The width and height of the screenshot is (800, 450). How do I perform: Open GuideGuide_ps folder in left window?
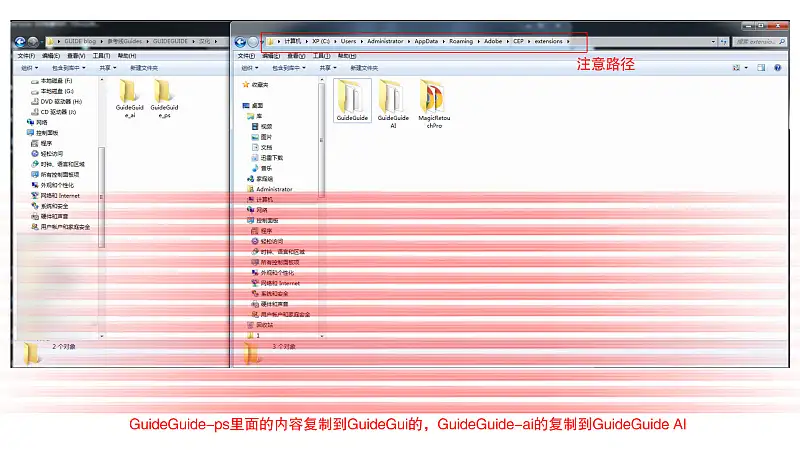pyautogui.click(x=164, y=99)
